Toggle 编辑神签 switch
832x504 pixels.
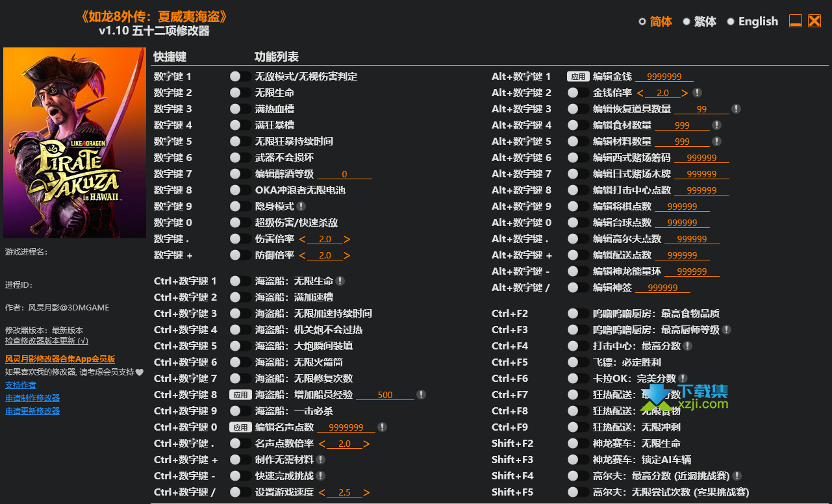[578, 288]
